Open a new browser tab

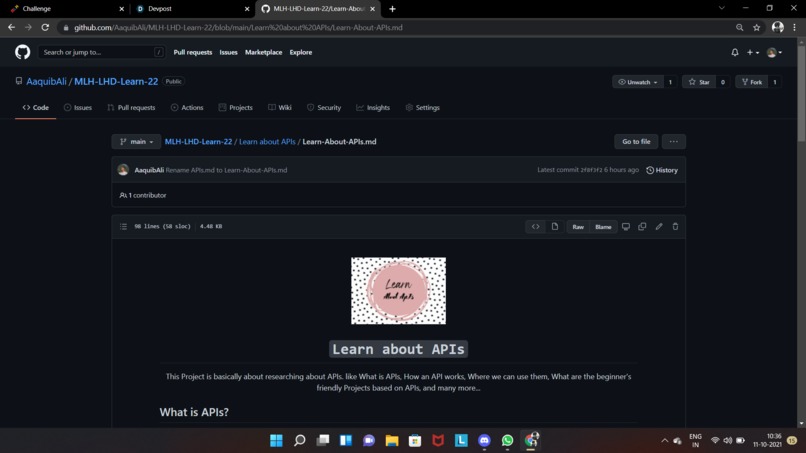[x=392, y=9]
